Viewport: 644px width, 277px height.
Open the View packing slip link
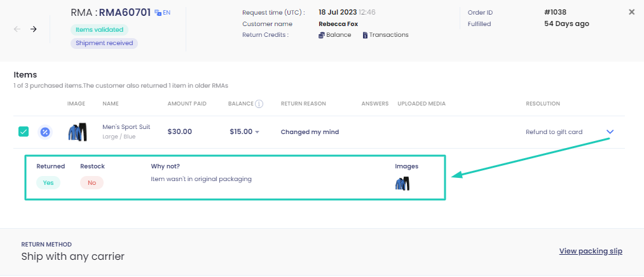pos(591,251)
